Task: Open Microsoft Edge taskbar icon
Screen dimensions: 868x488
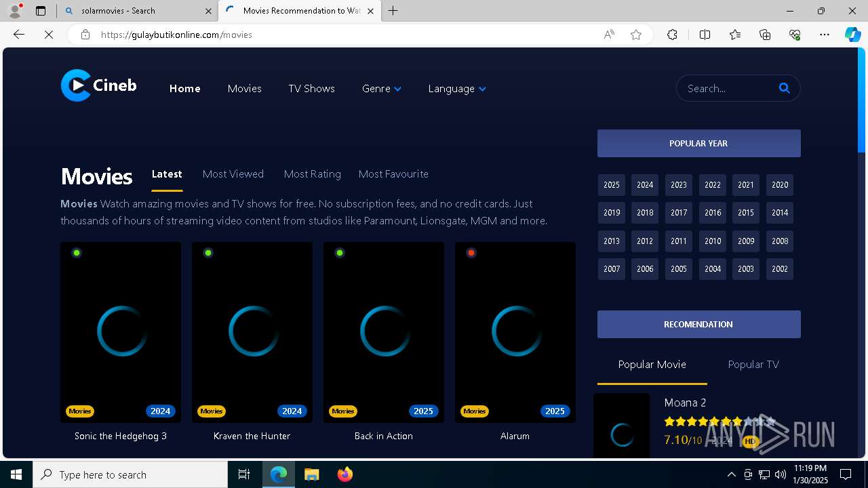Action: point(279,474)
